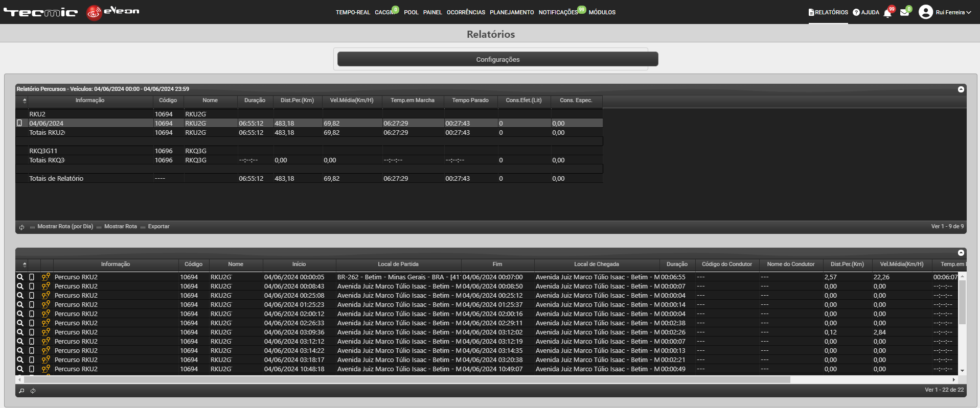Click the magnifier icon on the 03:14:22 route row
The image size is (980, 408).
tap(20, 351)
